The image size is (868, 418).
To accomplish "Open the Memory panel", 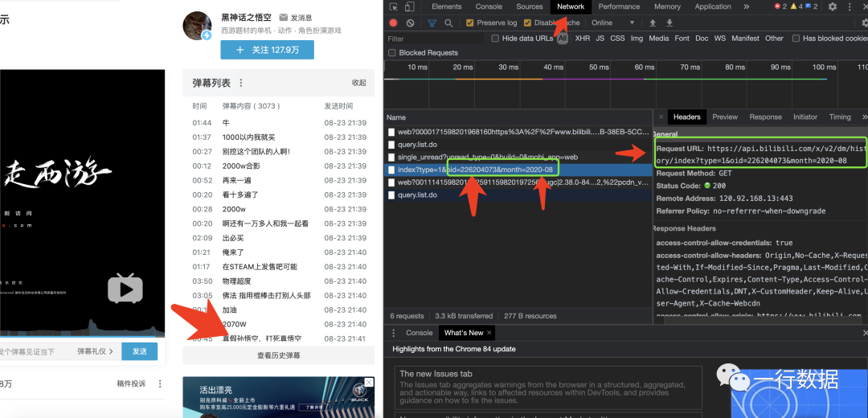I will [x=667, y=6].
